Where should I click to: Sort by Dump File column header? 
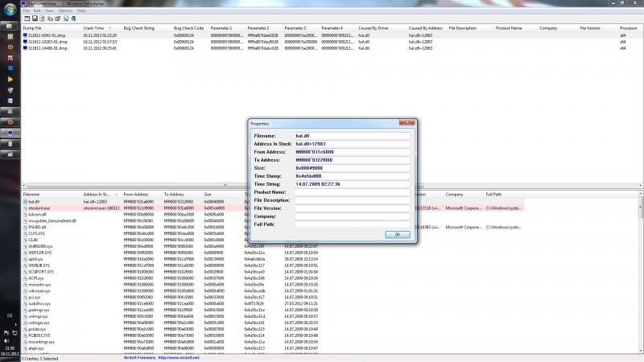coord(32,28)
